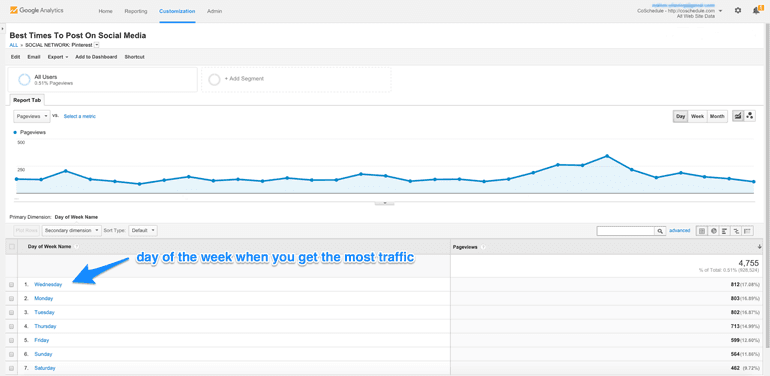770x376 pixels.
Task: Open the Saturday row link
Action: point(45,368)
